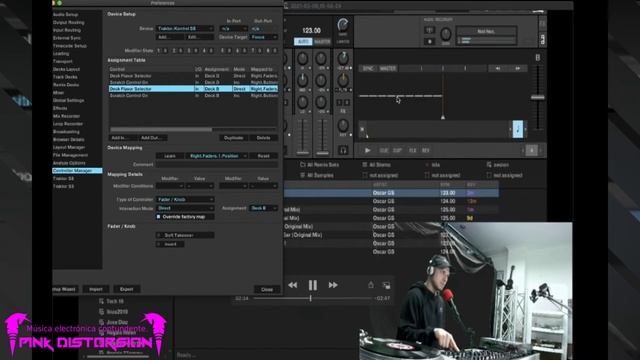Pause the video with the pause icon
The height and width of the screenshot is (360, 640).
313,285
